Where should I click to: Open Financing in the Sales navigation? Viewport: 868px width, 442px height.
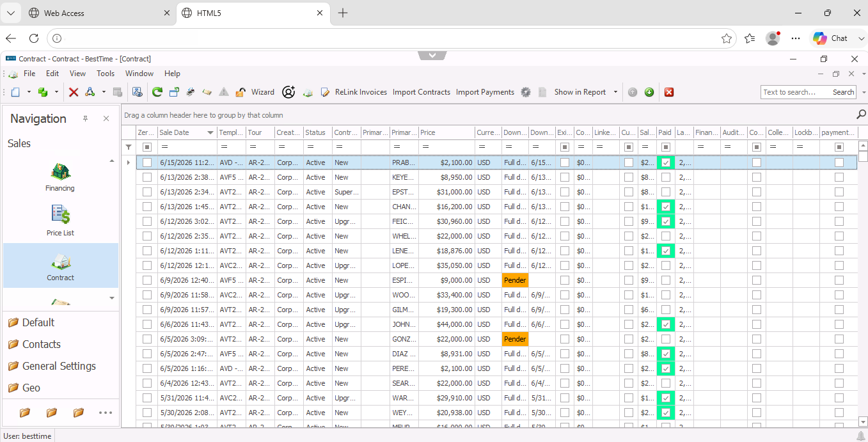pos(60,177)
